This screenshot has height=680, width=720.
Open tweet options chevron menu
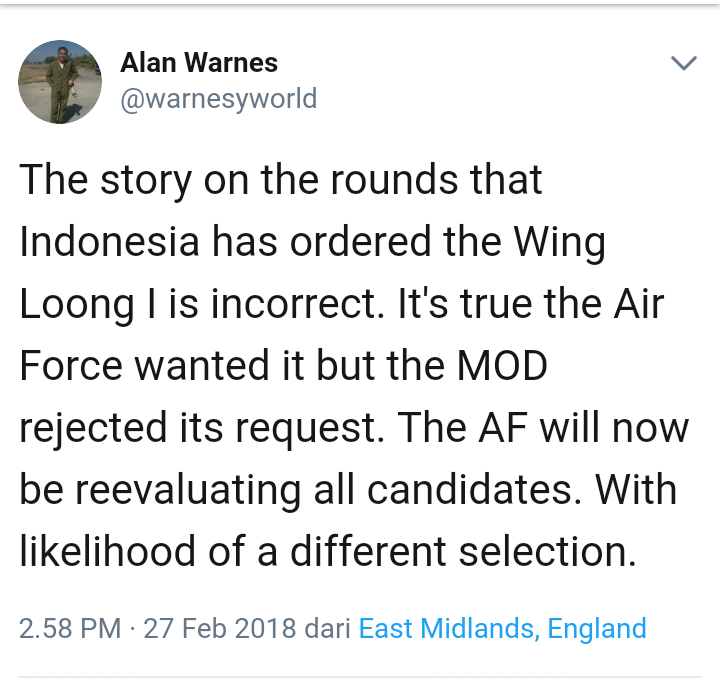[684, 63]
